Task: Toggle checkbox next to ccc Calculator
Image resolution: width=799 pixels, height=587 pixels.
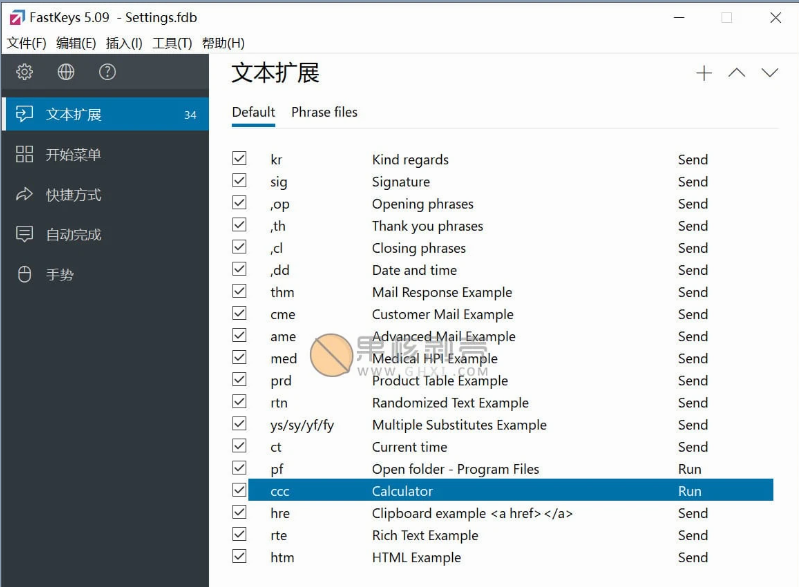Action: (x=239, y=490)
